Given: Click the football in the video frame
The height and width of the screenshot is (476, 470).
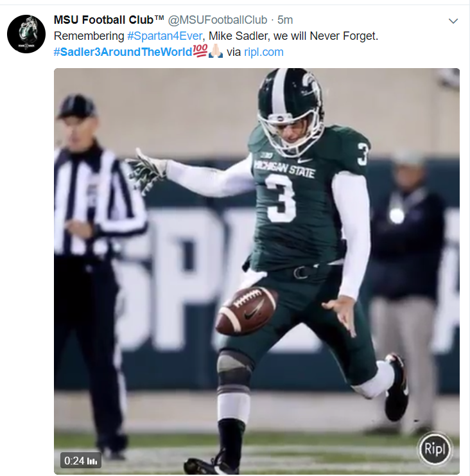Looking at the screenshot, I should (x=246, y=311).
